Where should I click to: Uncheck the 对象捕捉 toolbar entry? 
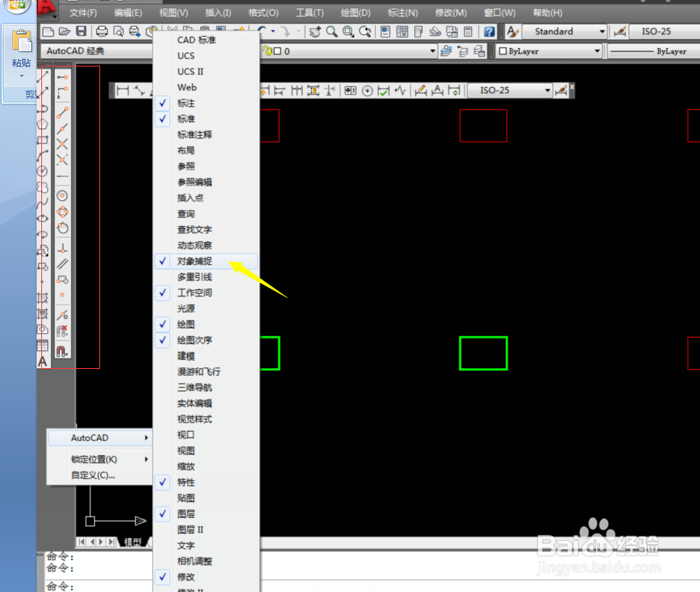coord(206,261)
